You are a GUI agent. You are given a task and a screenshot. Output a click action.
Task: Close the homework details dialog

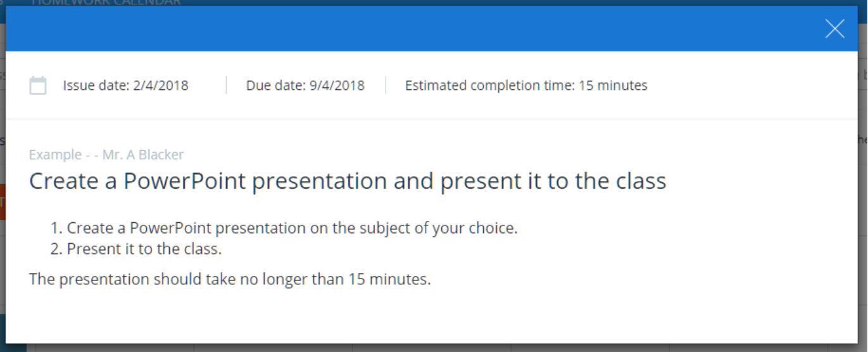coord(834,28)
